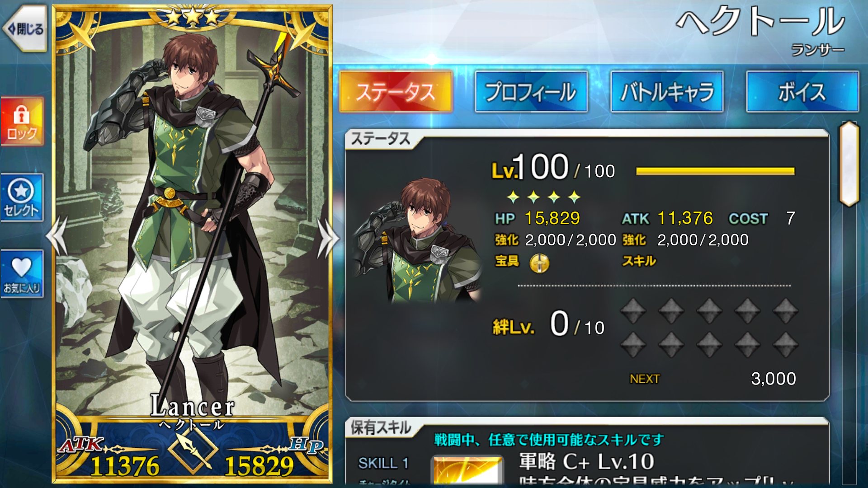Open the ボイス voice tab
This screenshot has height=488, width=868.
tap(802, 92)
